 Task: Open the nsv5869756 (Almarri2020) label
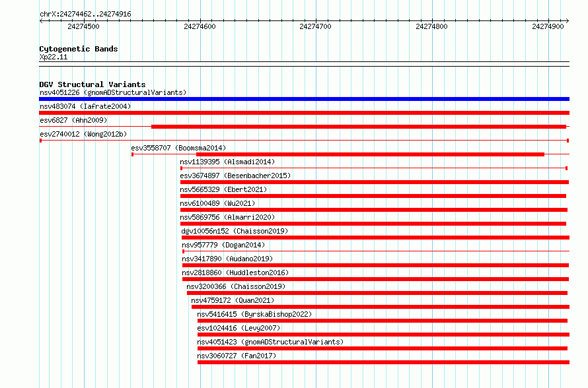coord(227,217)
